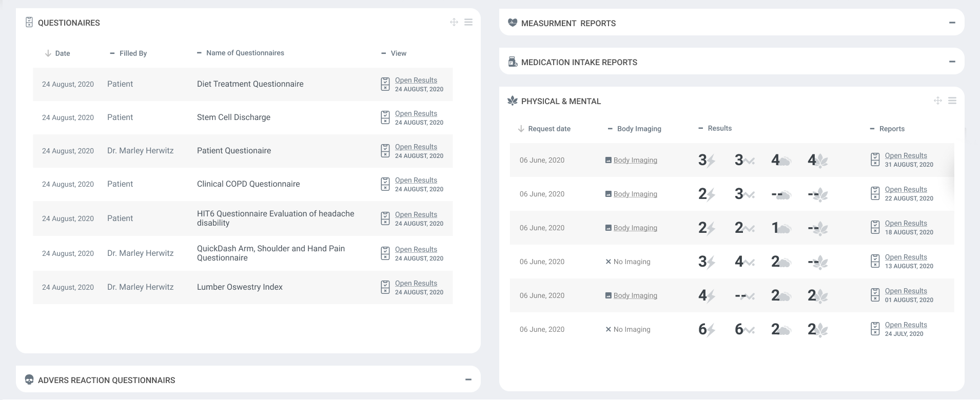
Task: Expand the Measurment Reports panel
Action: (952, 23)
